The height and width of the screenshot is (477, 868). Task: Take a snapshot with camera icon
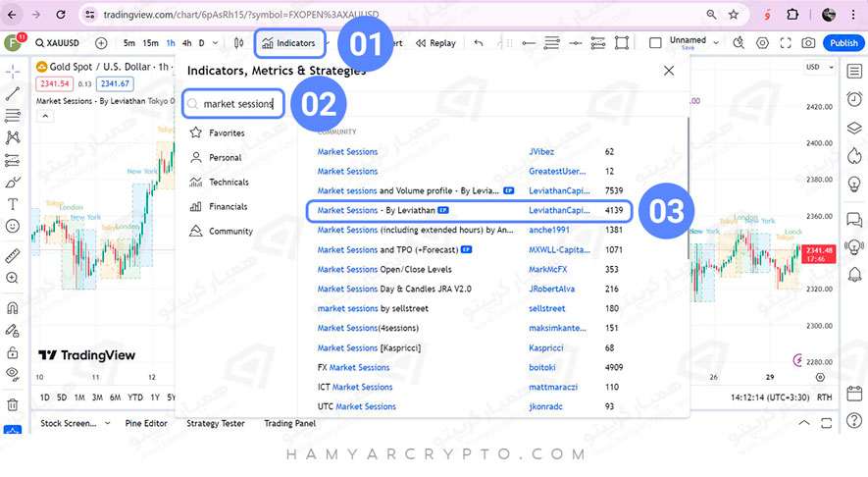808,43
